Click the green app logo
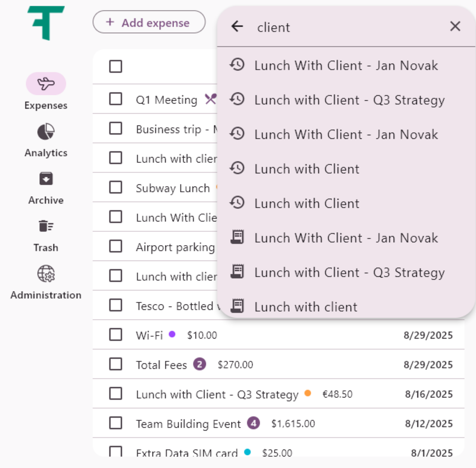The image size is (476, 468). pos(46,23)
